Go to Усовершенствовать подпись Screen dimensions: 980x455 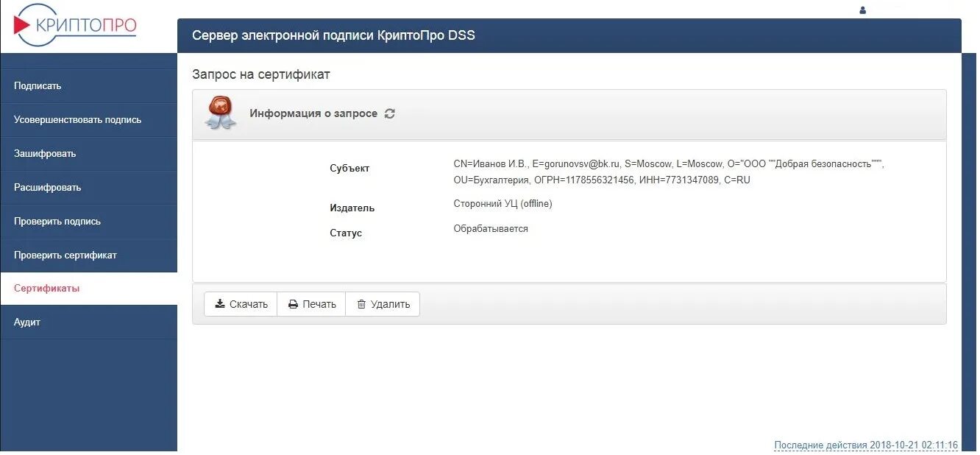pyautogui.click(x=88, y=120)
